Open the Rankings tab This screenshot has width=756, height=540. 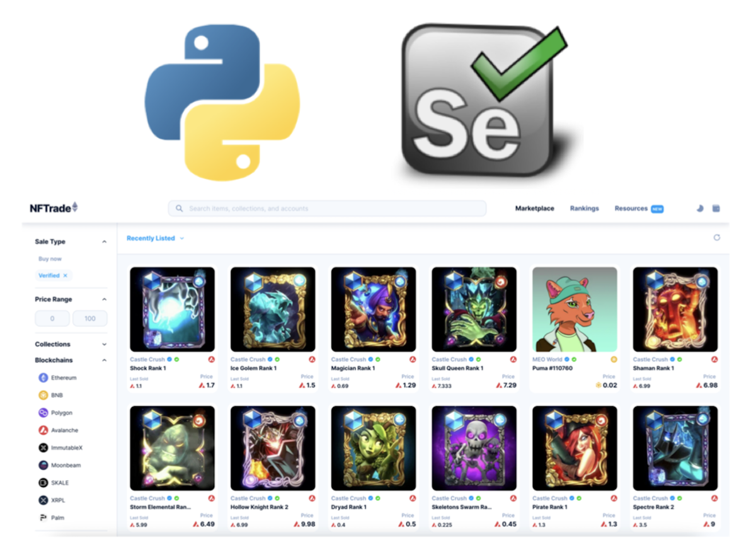pyautogui.click(x=585, y=209)
